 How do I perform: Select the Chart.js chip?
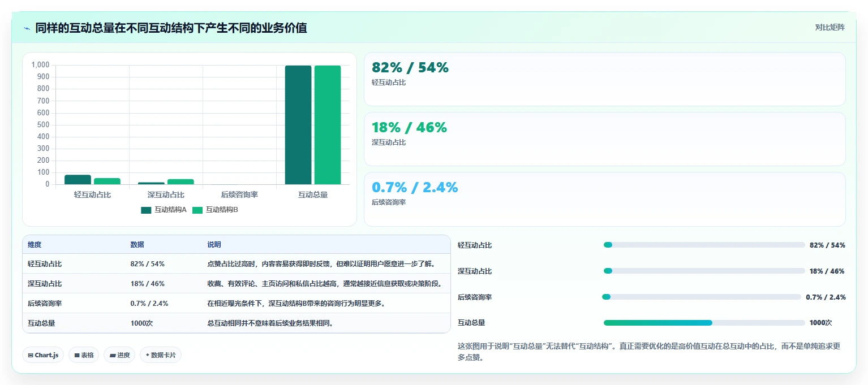coord(44,355)
